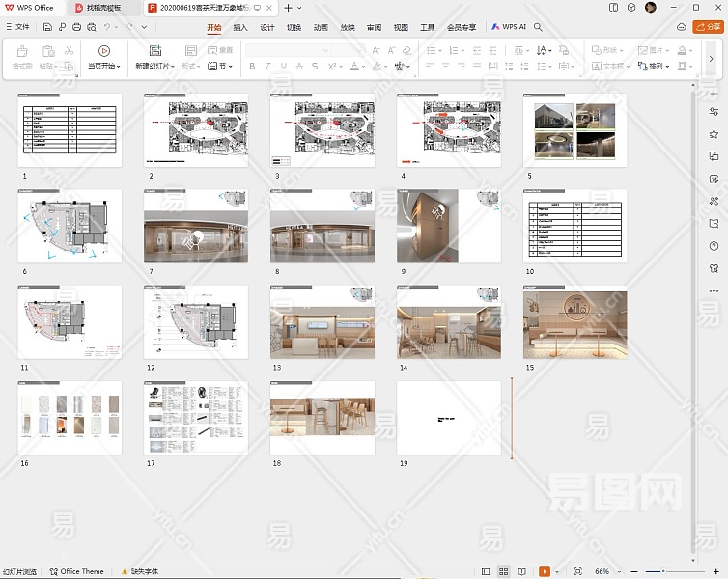Switch to reading view in status bar
This screenshot has width=728, height=579.
click(x=523, y=571)
